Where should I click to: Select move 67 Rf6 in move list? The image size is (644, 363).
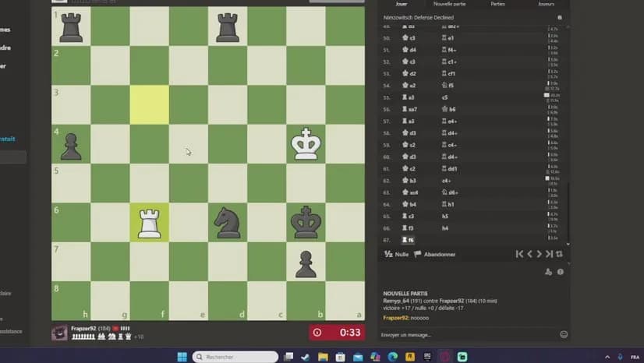point(409,240)
